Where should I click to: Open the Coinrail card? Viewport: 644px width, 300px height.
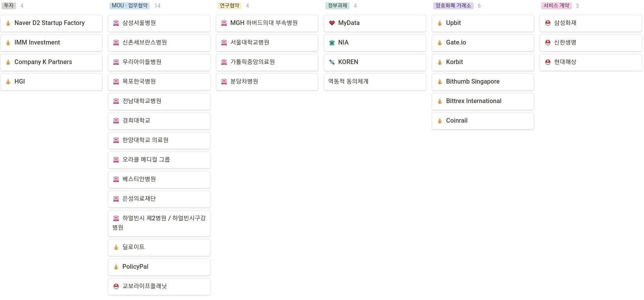click(483, 121)
